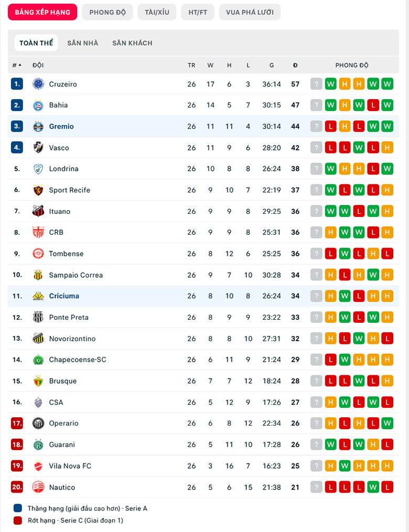Select the CRB team crest
This screenshot has height=532, width=409.
(37, 232)
